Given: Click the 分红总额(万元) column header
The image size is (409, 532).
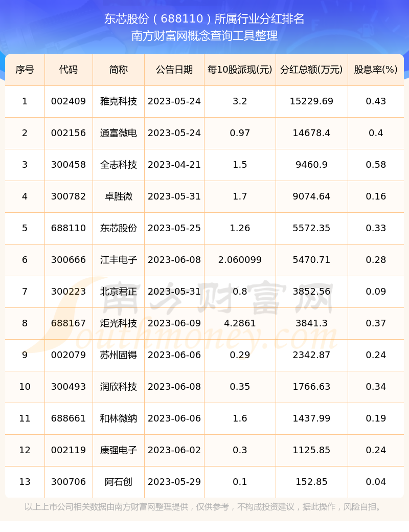Looking at the screenshot, I should click(x=311, y=70).
